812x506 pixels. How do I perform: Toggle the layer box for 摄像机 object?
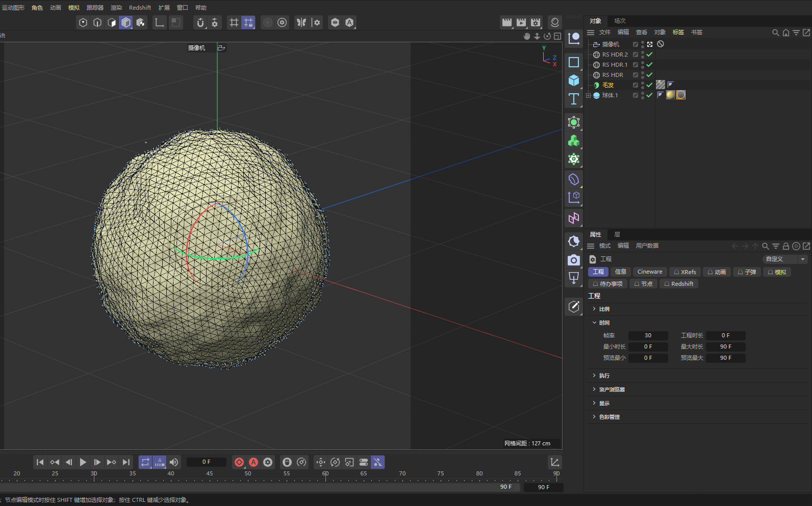click(636, 44)
